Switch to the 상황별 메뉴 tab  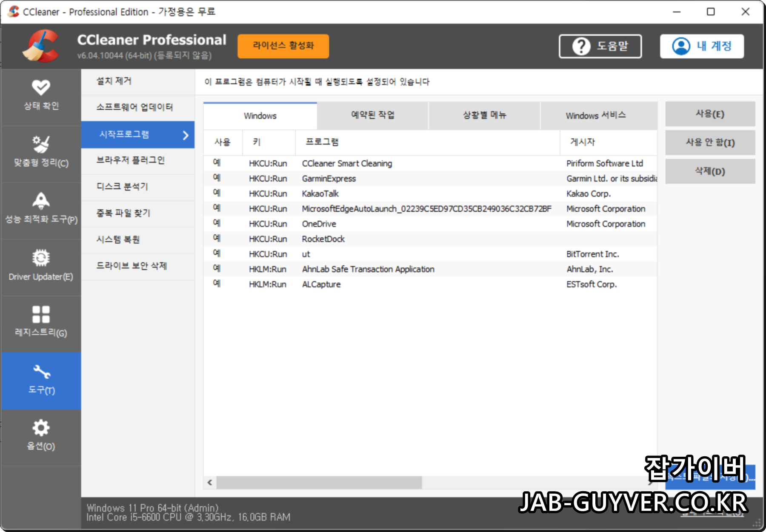pos(484,115)
